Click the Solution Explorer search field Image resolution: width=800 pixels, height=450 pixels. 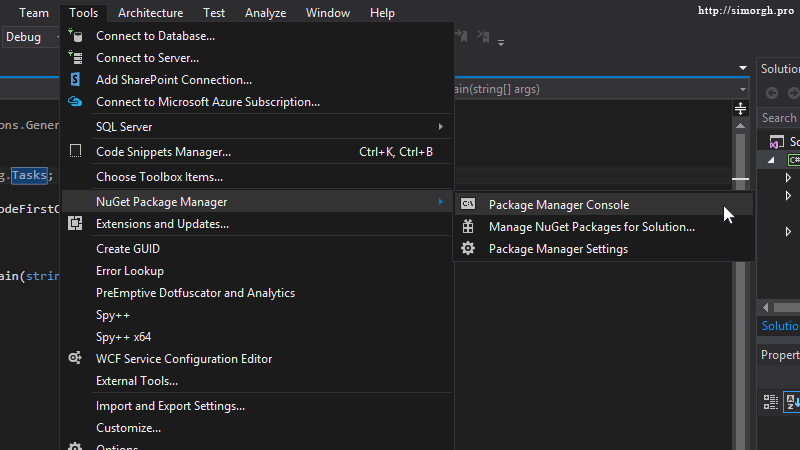pyautogui.click(x=780, y=117)
